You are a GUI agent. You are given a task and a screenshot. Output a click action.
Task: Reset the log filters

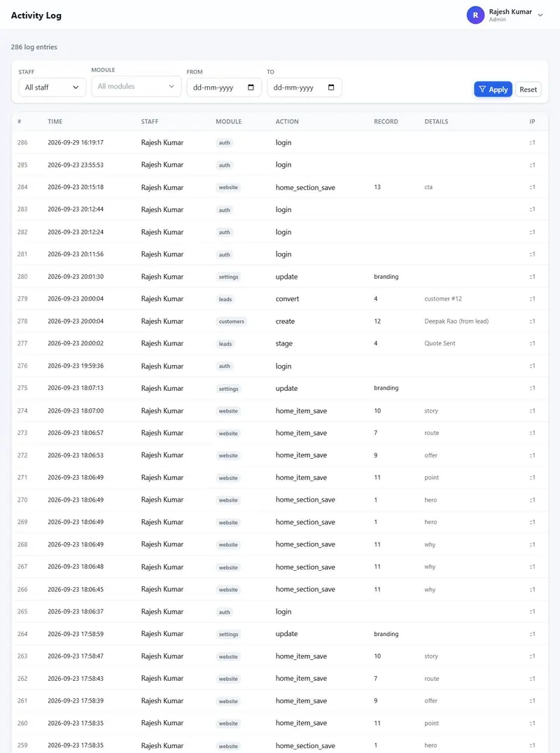pyautogui.click(x=528, y=90)
